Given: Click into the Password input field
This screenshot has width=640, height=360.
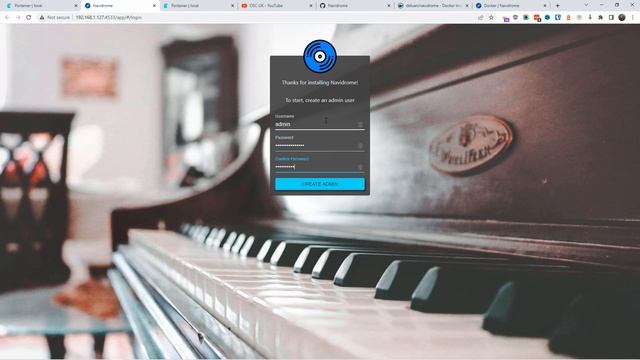Looking at the screenshot, I should (x=320, y=146).
